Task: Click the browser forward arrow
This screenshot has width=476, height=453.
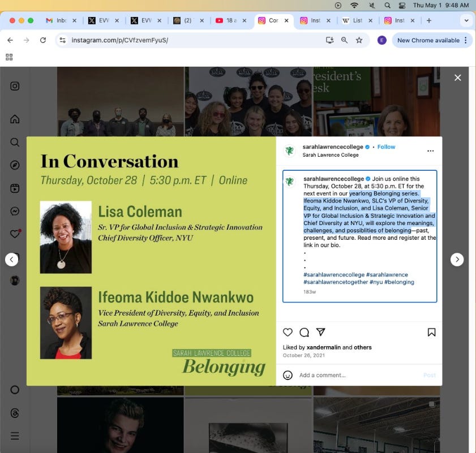Action: 27,40
